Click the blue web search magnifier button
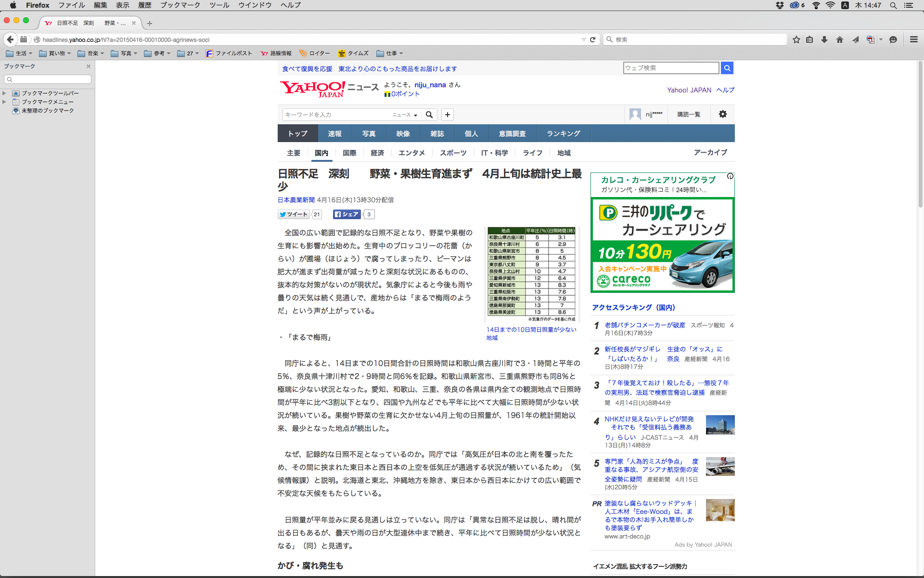 [727, 68]
